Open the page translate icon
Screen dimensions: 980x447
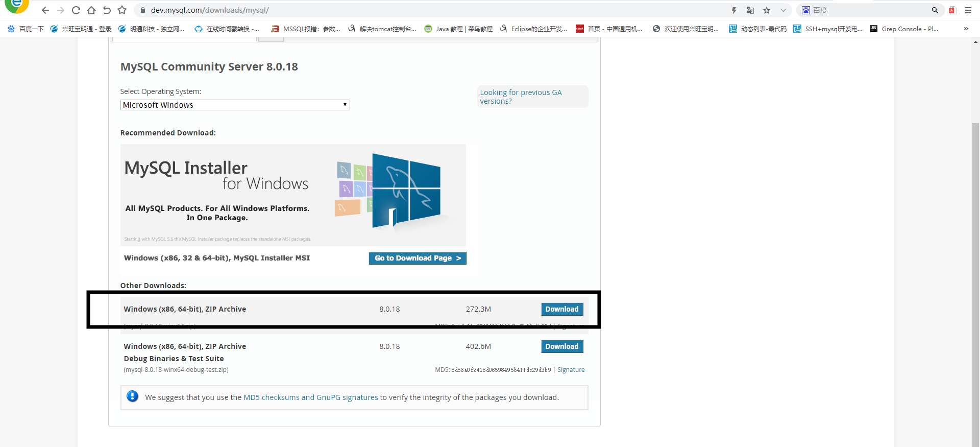(x=750, y=10)
